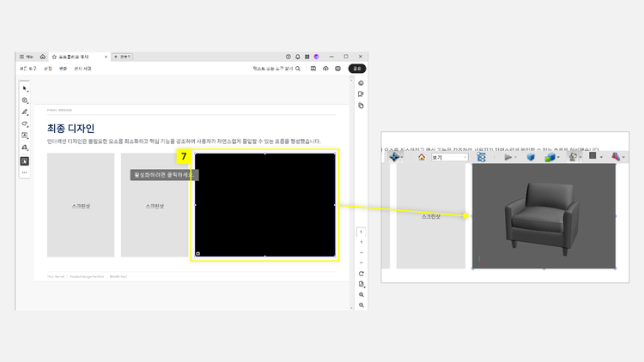
Task: Expand the background color dropdown arrow
Action: (601, 157)
